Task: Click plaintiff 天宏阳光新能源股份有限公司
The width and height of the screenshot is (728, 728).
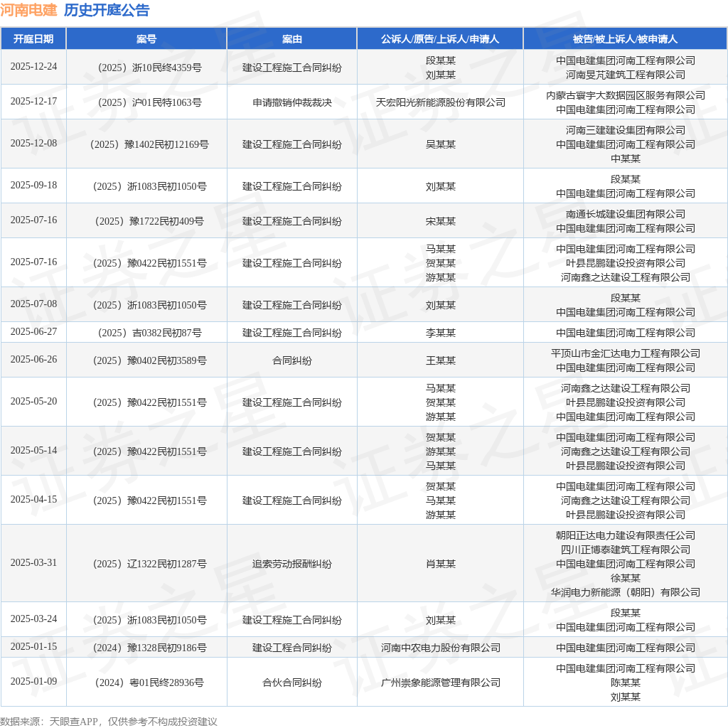Action: click(x=440, y=102)
